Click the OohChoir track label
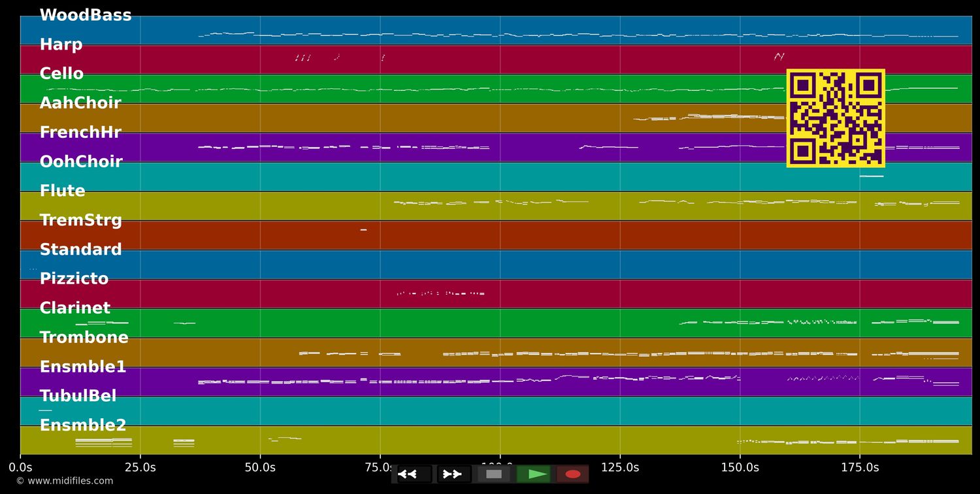This screenshot has height=494, width=980. [81, 161]
